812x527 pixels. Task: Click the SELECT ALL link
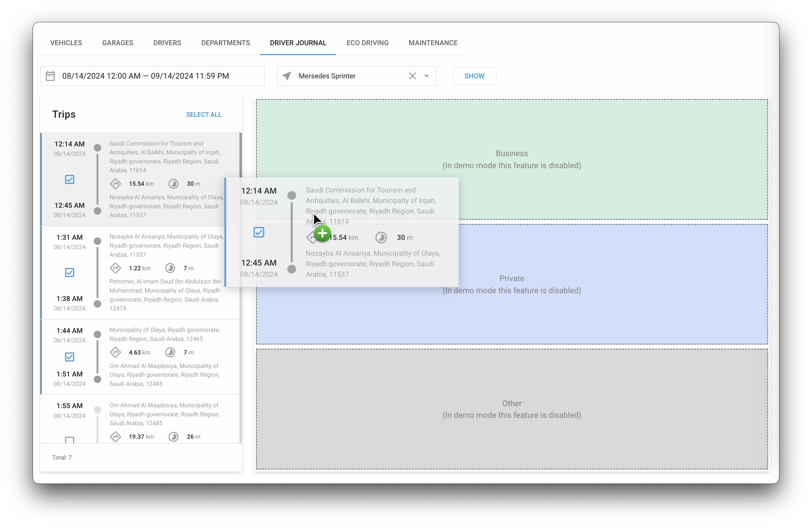[204, 115]
